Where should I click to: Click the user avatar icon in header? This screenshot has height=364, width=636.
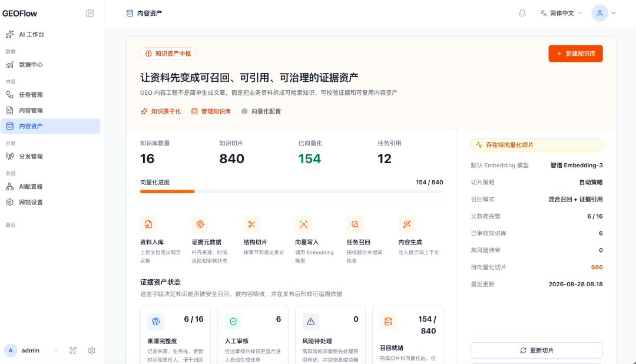[599, 14]
